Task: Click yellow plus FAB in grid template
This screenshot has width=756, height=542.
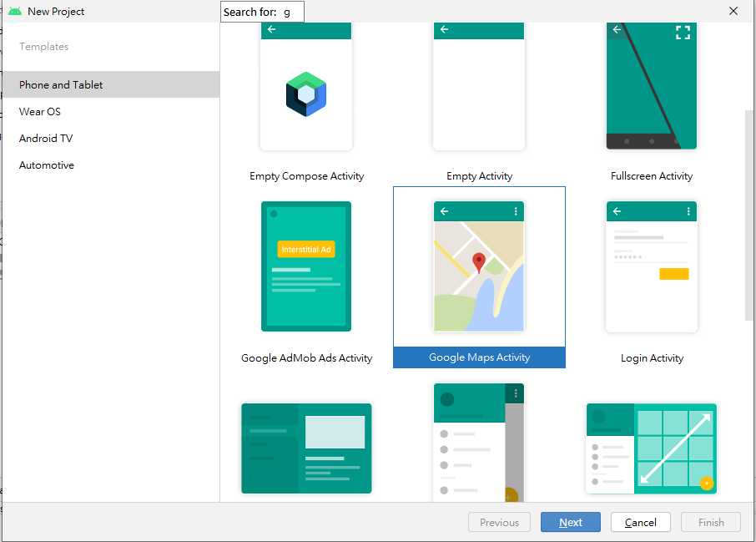Action: 706,483
